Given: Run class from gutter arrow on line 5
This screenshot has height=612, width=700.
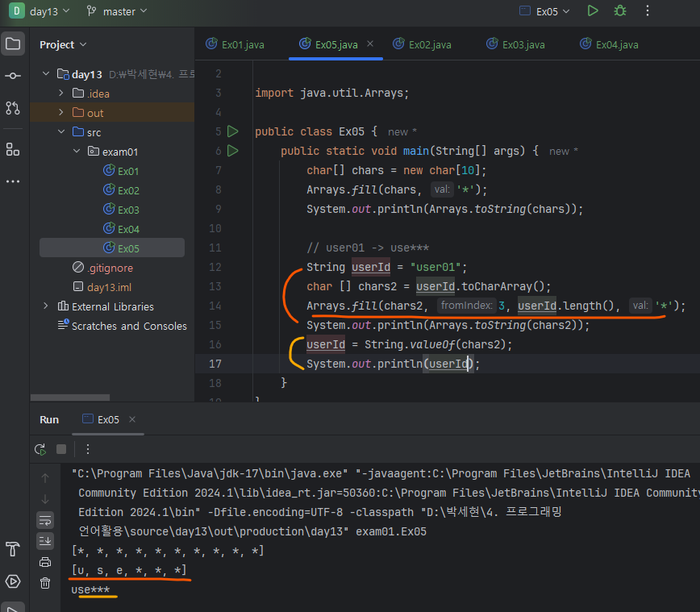Looking at the screenshot, I should [x=233, y=131].
